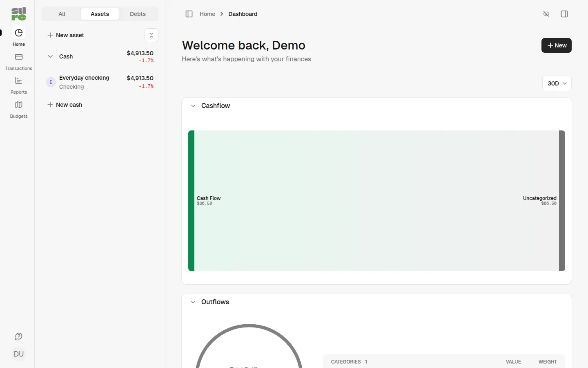Switch to the Assets tab
Viewport: 588px width, 368px height.
tap(100, 14)
